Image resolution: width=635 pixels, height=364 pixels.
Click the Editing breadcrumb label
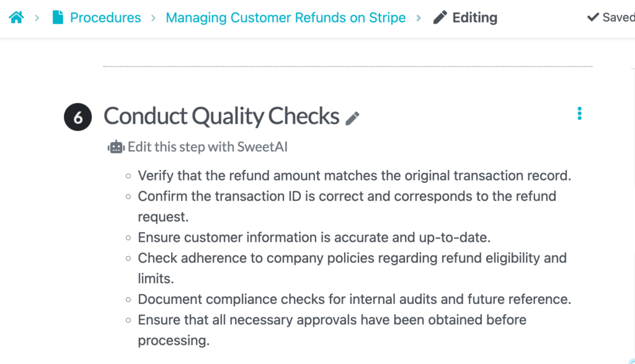pyautogui.click(x=474, y=17)
